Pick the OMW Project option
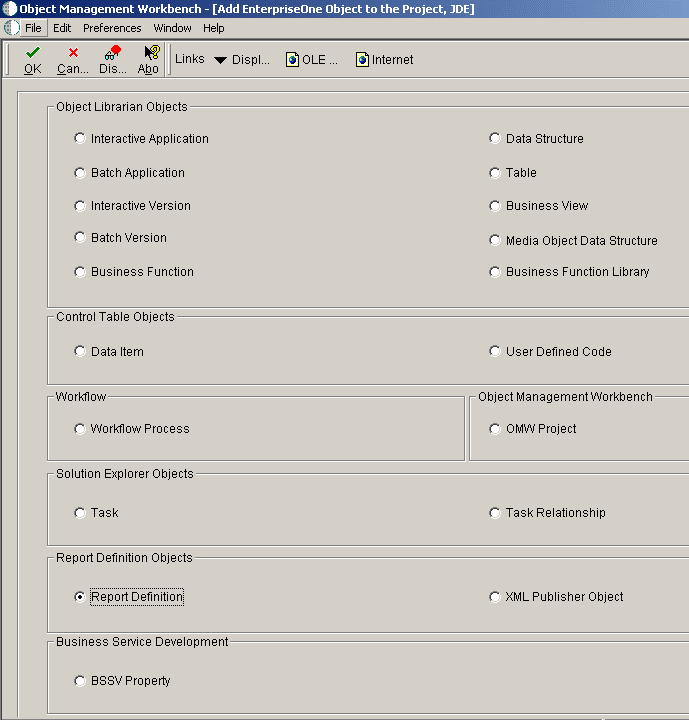The width and height of the screenshot is (689, 720). point(495,429)
